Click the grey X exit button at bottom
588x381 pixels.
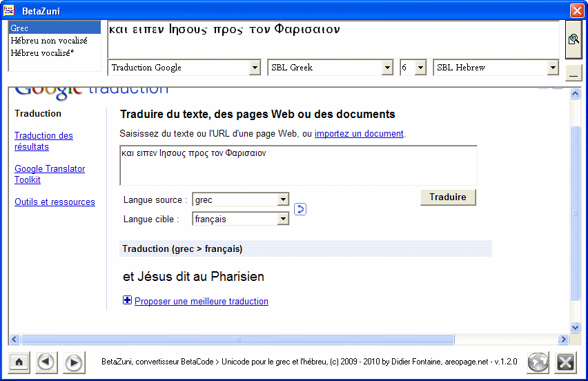(565, 362)
